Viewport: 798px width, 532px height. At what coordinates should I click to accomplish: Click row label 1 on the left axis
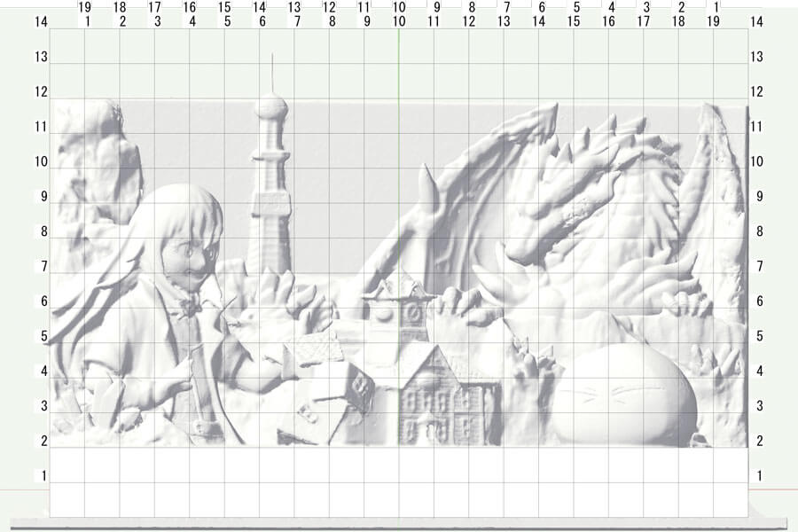click(x=44, y=476)
